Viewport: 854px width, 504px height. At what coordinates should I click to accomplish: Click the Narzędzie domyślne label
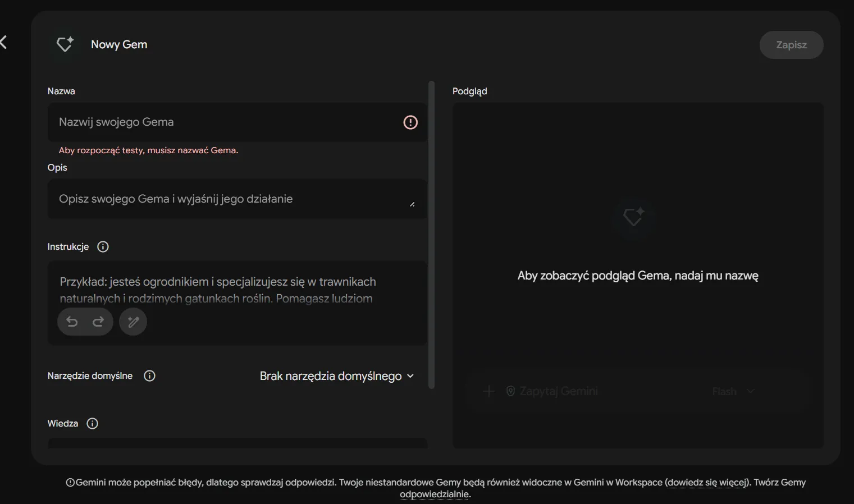coord(90,376)
